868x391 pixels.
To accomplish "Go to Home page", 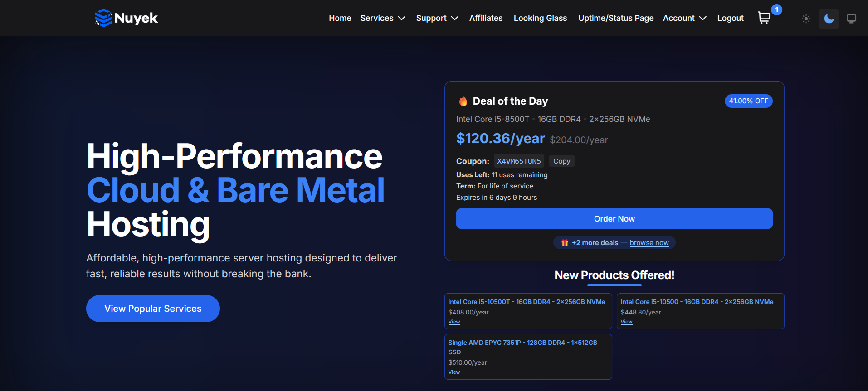I will pos(340,18).
